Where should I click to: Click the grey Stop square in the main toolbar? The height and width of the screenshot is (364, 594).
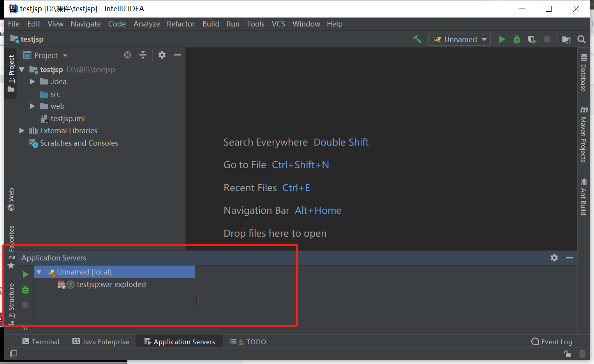tap(547, 39)
